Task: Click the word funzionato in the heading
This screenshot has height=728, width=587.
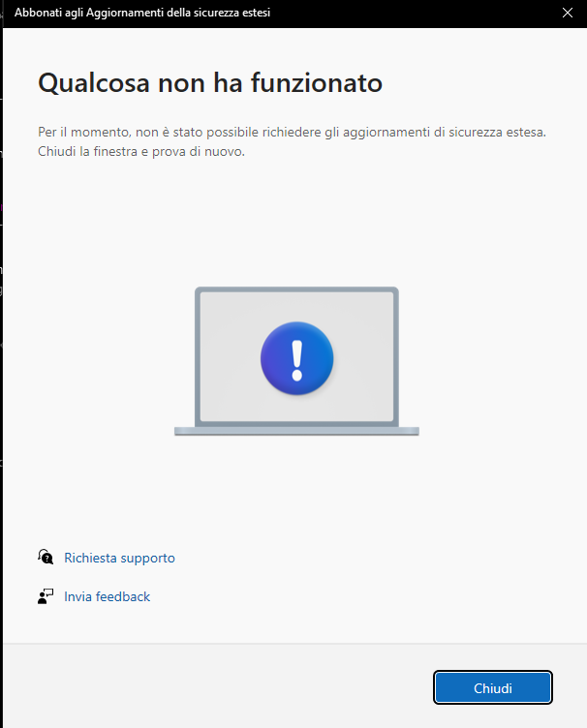Action: [317, 83]
